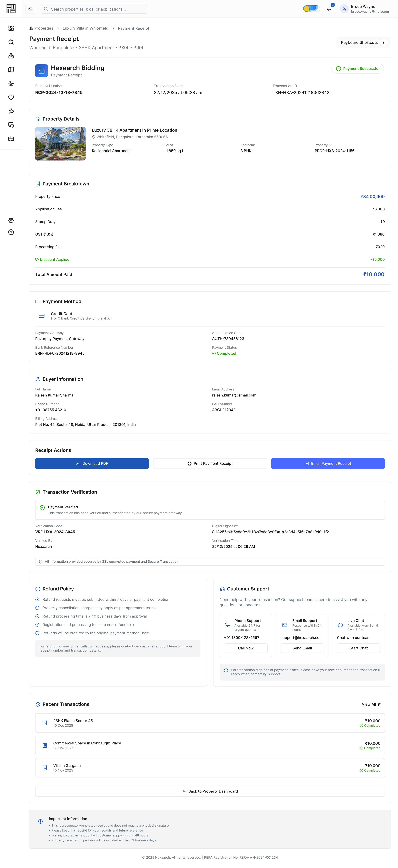
Task: Click the blue Hexaarch Bidding receipt icon
Action: point(41,71)
